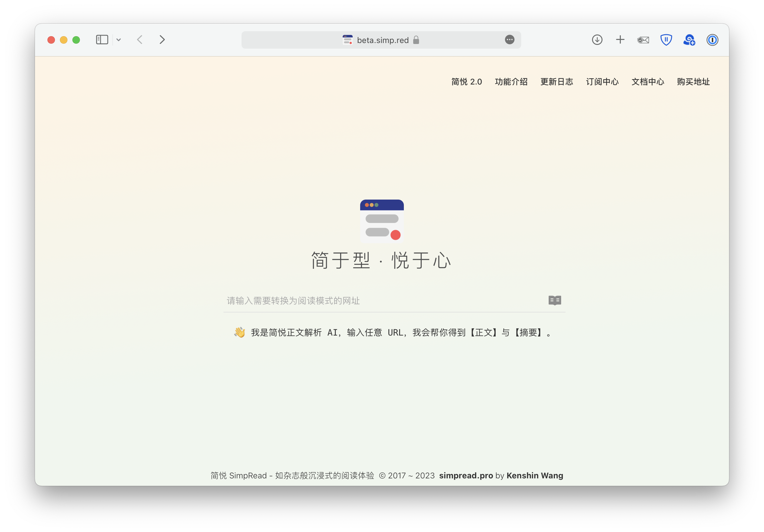Open page options ellipsis in address bar
Viewport: 764px width, 532px height.
[x=509, y=40]
